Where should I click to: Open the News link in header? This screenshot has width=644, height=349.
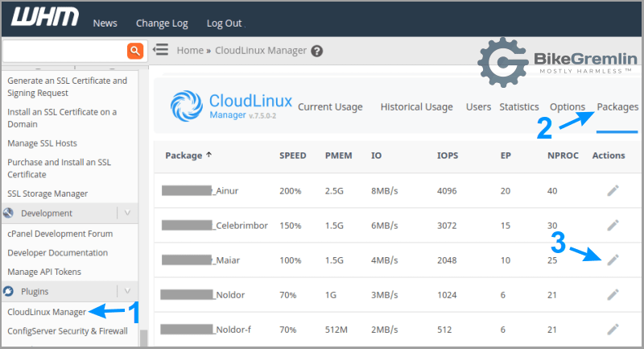(105, 23)
